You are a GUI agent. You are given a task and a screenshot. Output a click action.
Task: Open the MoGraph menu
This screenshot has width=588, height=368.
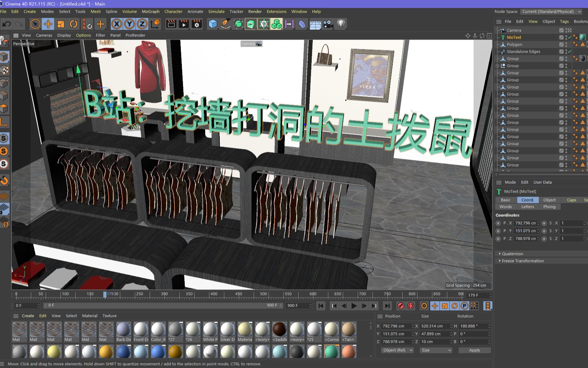tap(150, 11)
